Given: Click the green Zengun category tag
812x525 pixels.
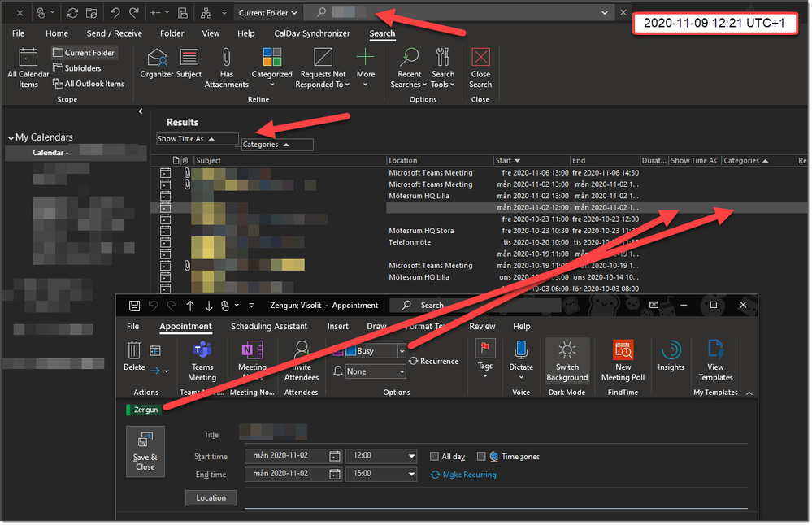Looking at the screenshot, I should pos(143,410).
